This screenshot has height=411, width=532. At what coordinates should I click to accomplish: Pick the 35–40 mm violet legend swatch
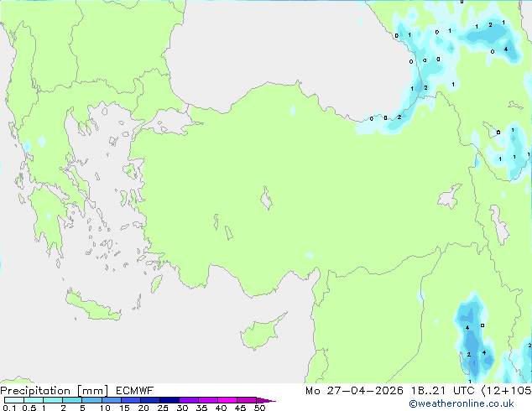[x=207, y=400]
